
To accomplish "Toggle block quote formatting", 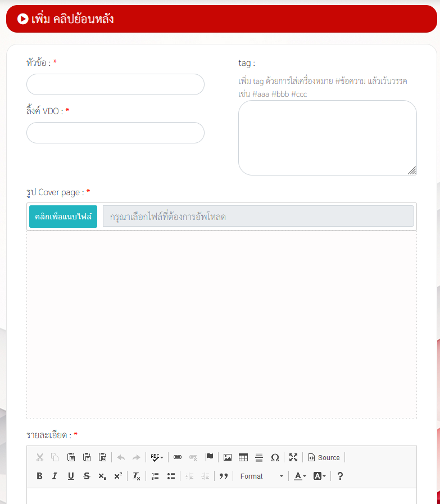I will (x=224, y=476).
